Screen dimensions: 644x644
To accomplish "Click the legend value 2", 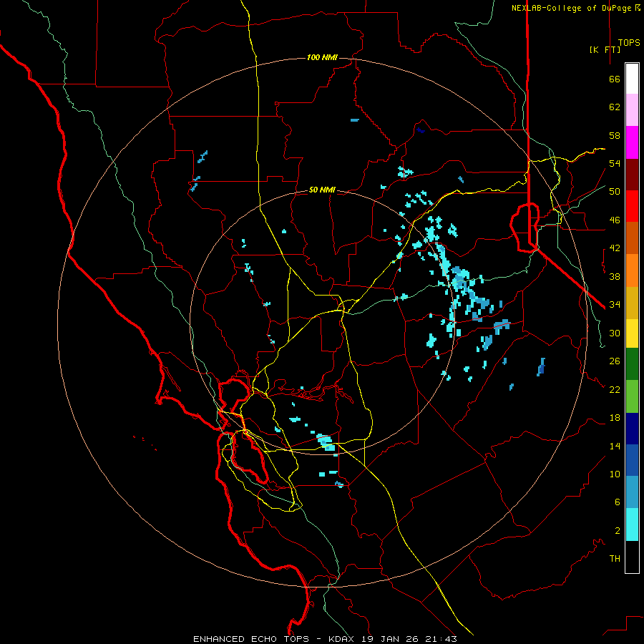I will tap(618, 531).
